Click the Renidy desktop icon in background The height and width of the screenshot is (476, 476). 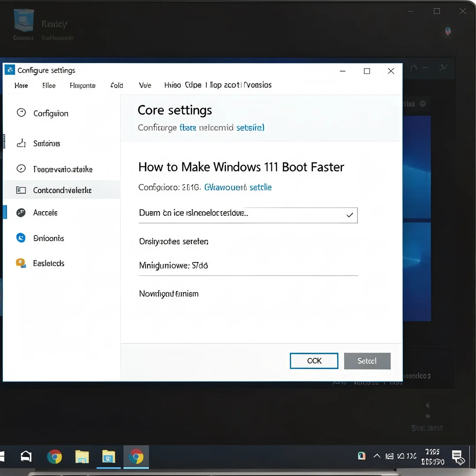24,20
